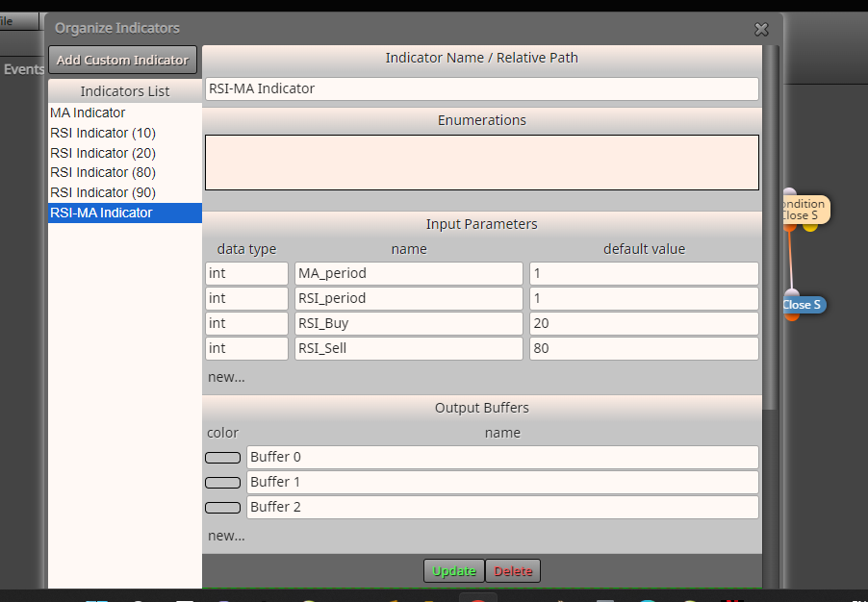The width and height of the screenshot is (868, 602).
Task: Click Add Custom Indicator button
Action: 122,60
